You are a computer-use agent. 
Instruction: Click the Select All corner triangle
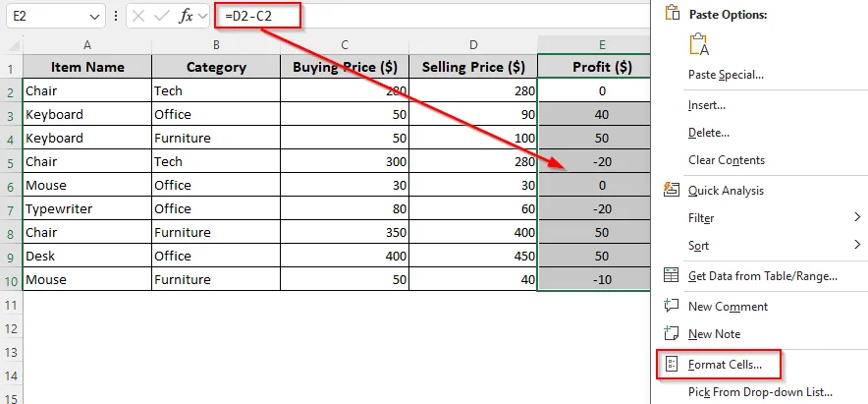[x=15, y=45]
